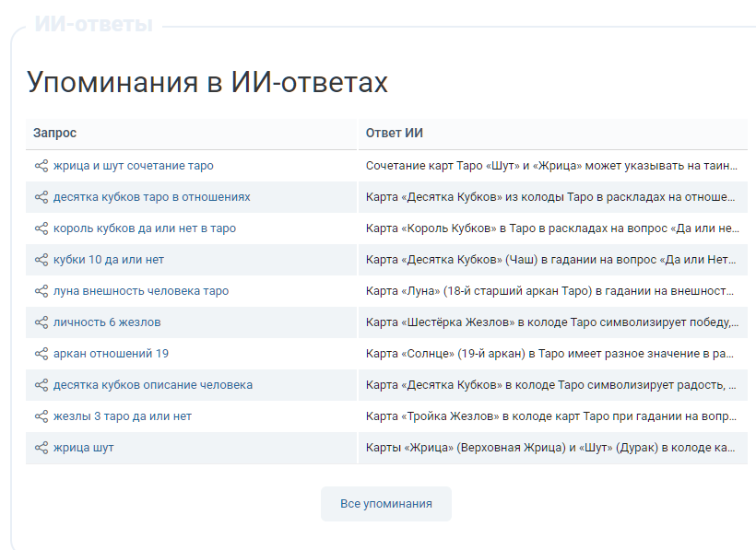756x550 pixels.
Task: Open query 'десятка кубков описание человека'
Action: pos(152,385)
